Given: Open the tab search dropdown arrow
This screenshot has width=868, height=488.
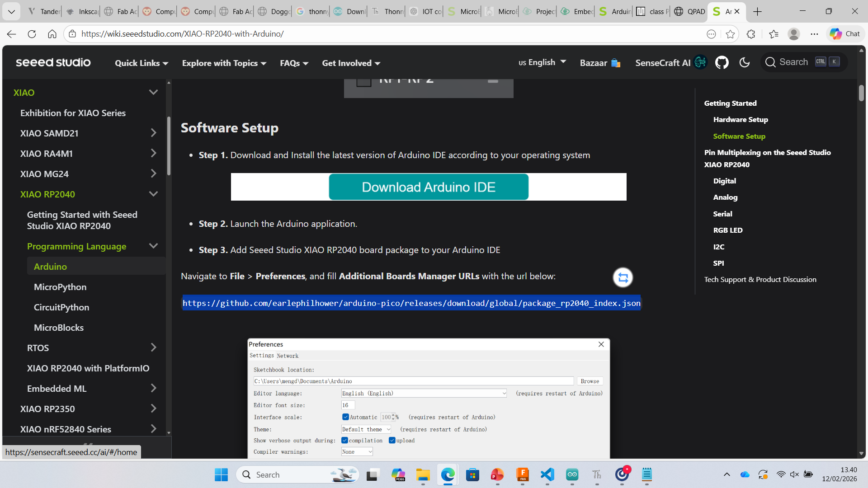Looking at the screenshot, I should 11,11.
